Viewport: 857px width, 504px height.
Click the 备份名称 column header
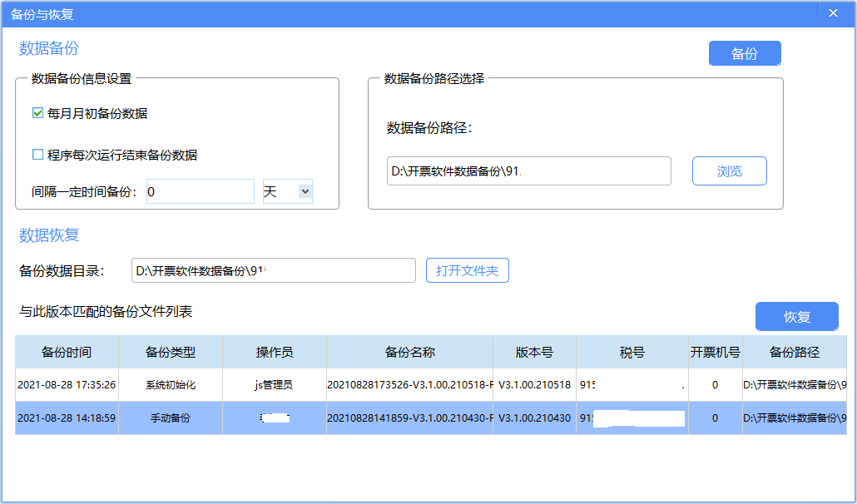[409, 352]
